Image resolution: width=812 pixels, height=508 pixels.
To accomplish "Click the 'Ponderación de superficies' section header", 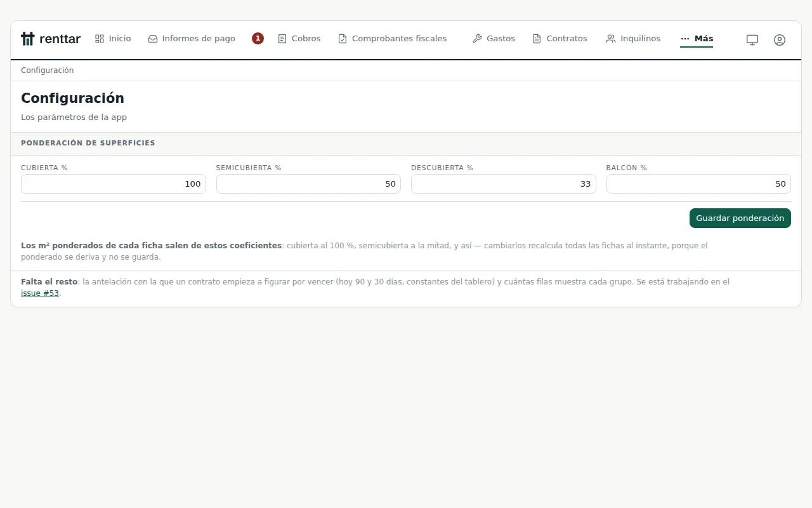I will click(x=88, y=143).
